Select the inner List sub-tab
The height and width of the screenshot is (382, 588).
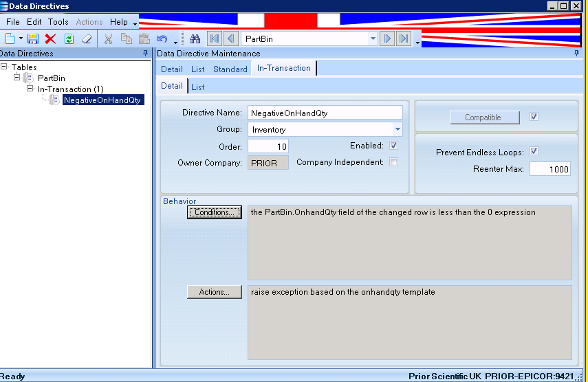point(198,87)
